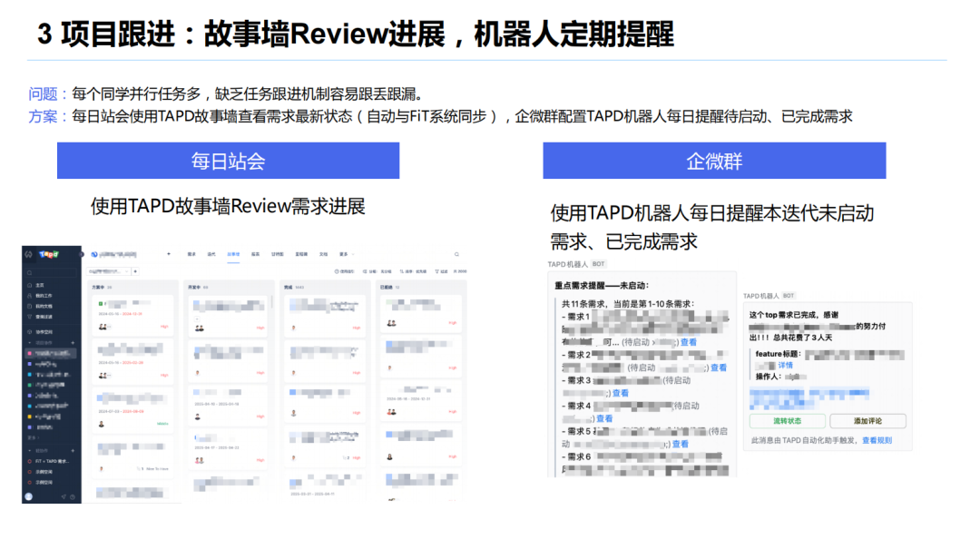Image resolution: width=980 pixels, height=549 pixels.
Task: Click the 过滤 filter funnel icon
Action: tap(436, 271)
